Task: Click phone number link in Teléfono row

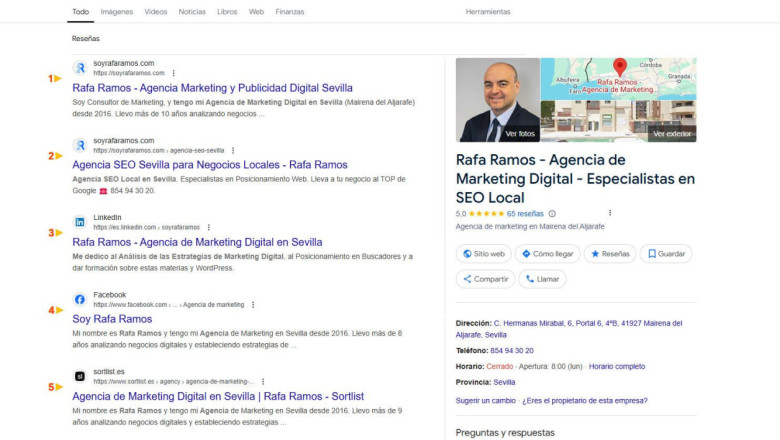Action: 512,351
